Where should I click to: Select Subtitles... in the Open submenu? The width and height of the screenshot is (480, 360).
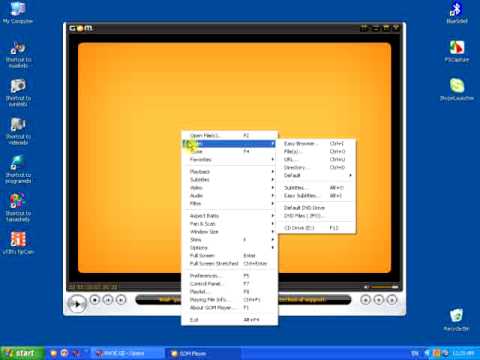pos(317,188)
